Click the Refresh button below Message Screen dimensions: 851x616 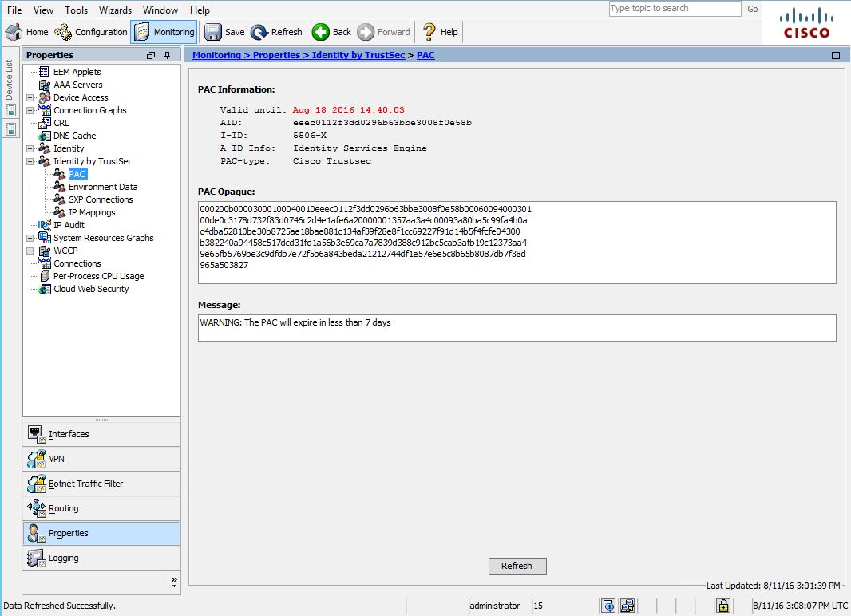tap(517, 566)
